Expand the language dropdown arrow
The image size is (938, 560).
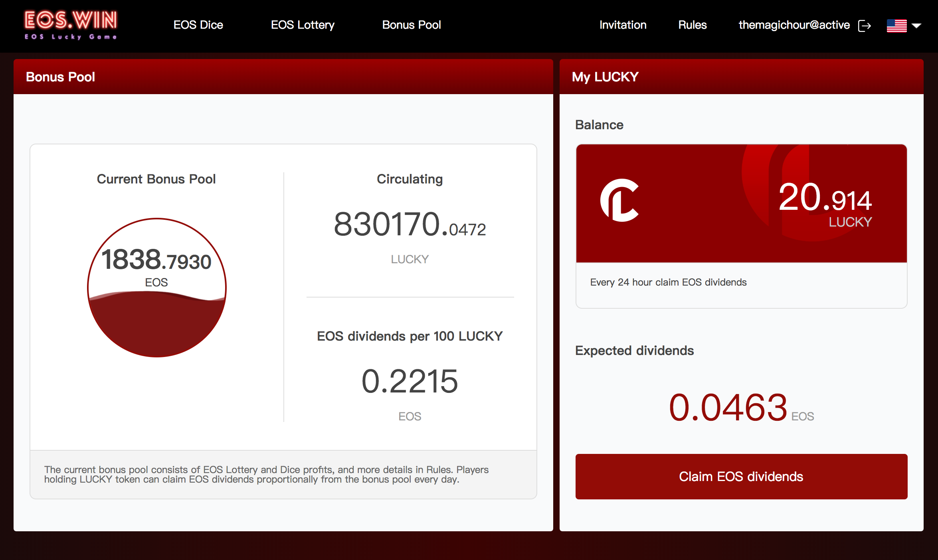[916, 26]
